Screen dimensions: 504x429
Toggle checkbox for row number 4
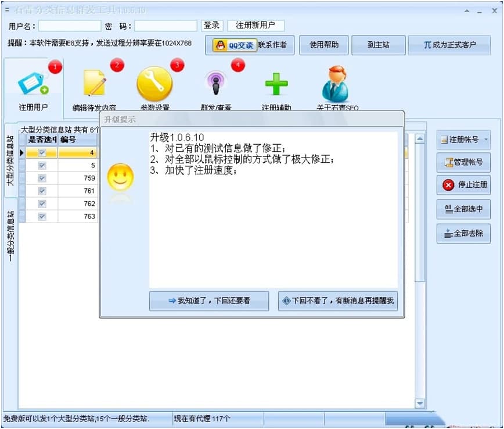pos(42,153)
